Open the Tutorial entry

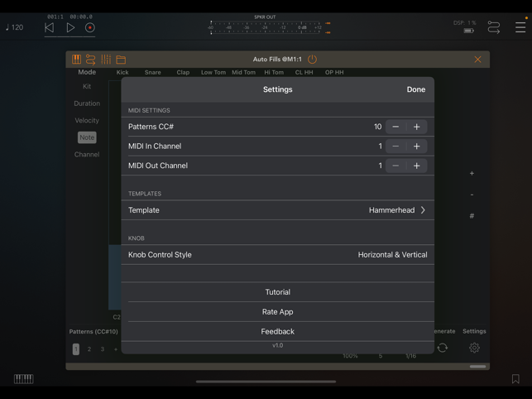277,292
